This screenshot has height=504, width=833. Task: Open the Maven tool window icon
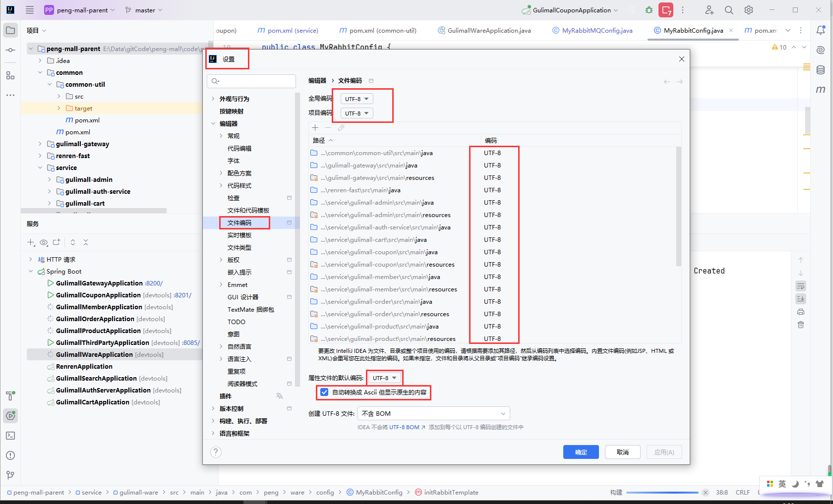click(x=821, y=90)
